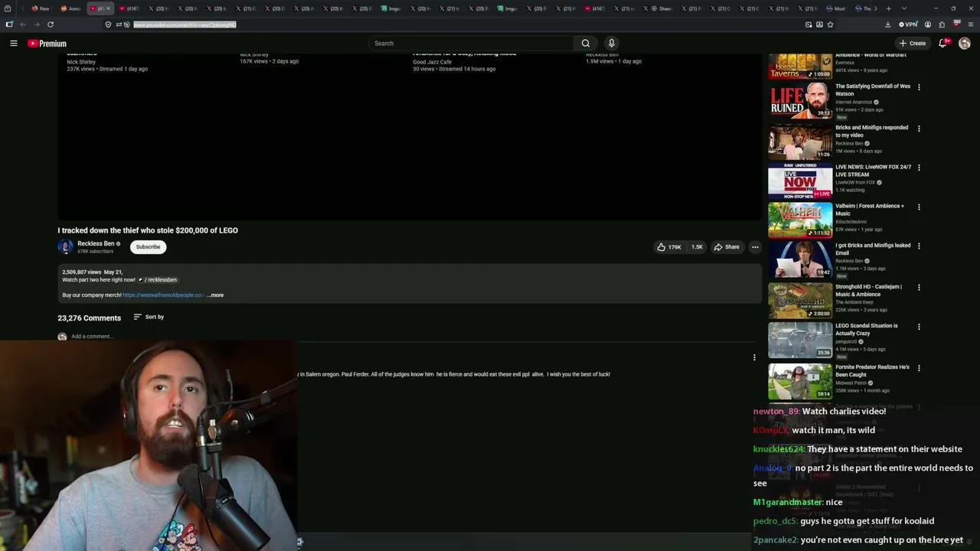Open LiveNOW FOX live stream thumbnail
The image size is (980, 551).
(800, 181)
